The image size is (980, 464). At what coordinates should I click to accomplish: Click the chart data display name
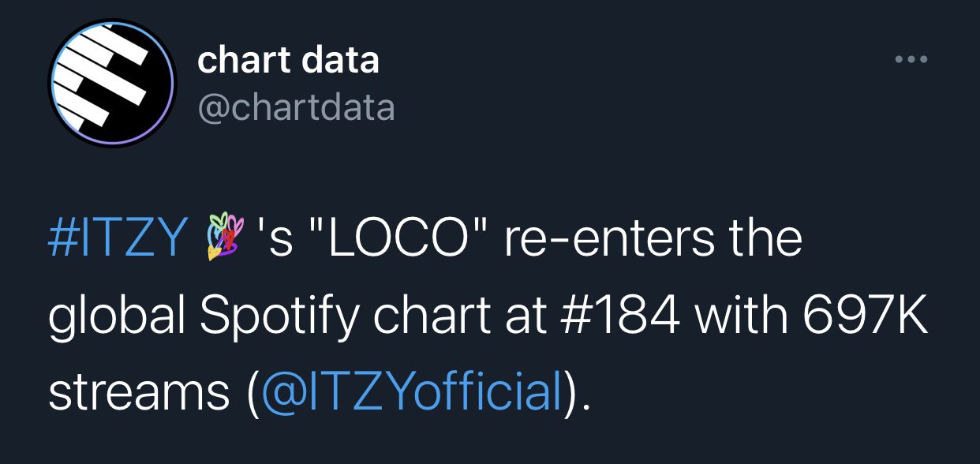point(288,60)
